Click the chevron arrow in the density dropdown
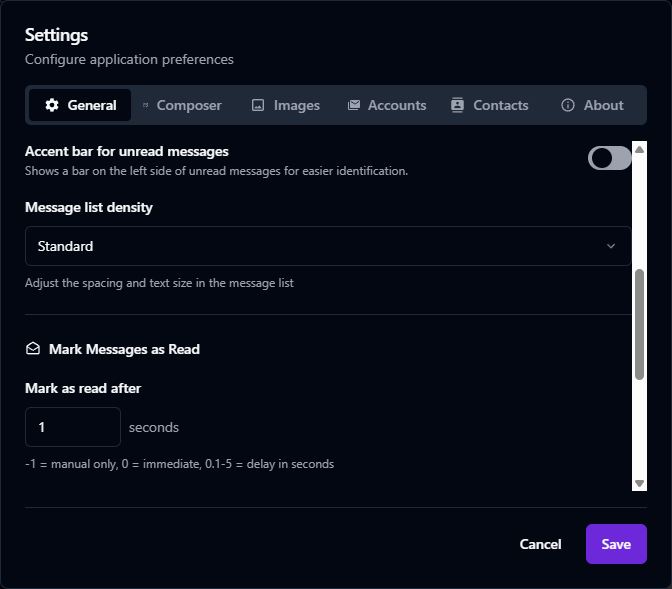This screenshot has width=672, height=589. [611, 246]
